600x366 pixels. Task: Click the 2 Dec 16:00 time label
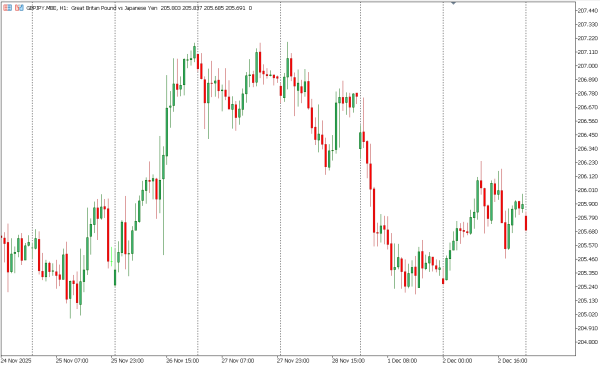pyautogui.click(x=512, y=361)
